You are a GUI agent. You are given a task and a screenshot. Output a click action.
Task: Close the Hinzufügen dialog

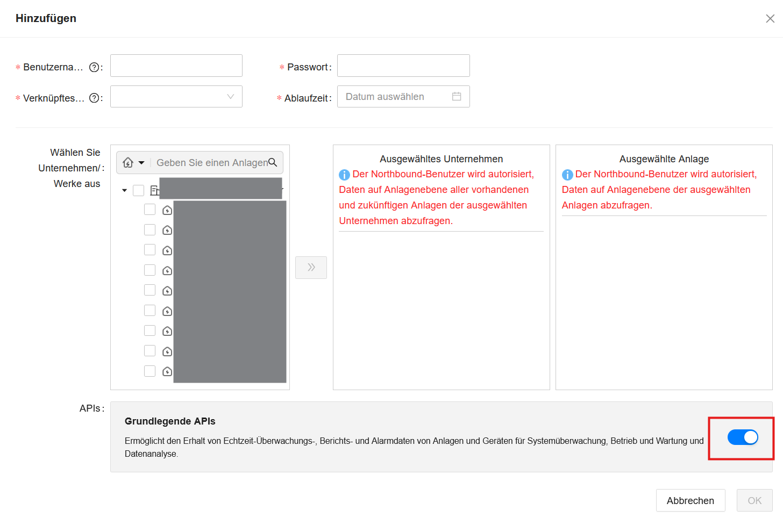(770, 18)
